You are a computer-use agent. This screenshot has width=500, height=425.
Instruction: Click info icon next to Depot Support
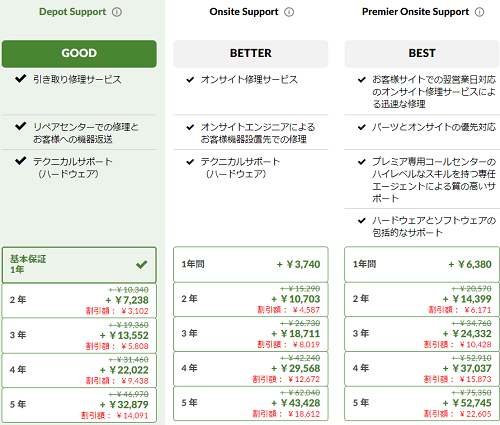pos(117,12)
